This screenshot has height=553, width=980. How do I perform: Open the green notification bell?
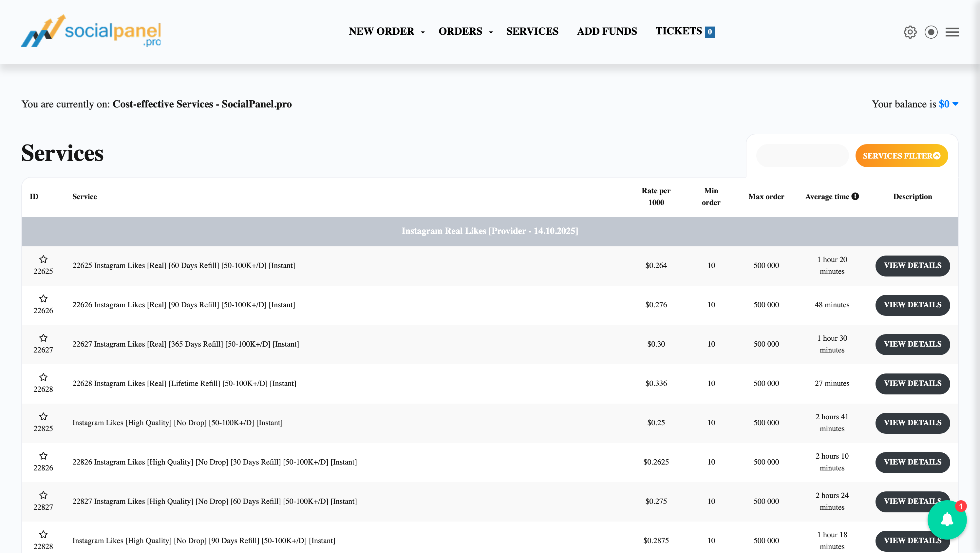(947, 520)
